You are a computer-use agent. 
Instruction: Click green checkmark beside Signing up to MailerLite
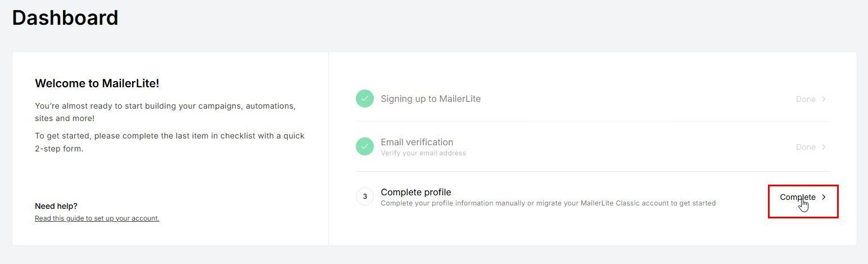pyautogui.click(x=364, y=99)
